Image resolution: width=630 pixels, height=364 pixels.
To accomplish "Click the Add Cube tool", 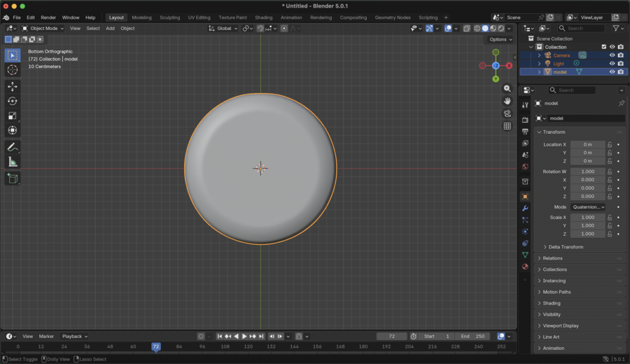I will coord(13,179).
